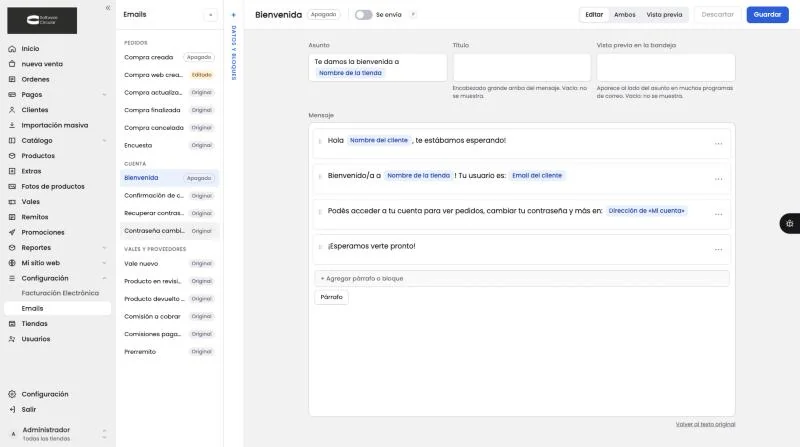Open the Compra creada email template

click(x=169, y=57)
